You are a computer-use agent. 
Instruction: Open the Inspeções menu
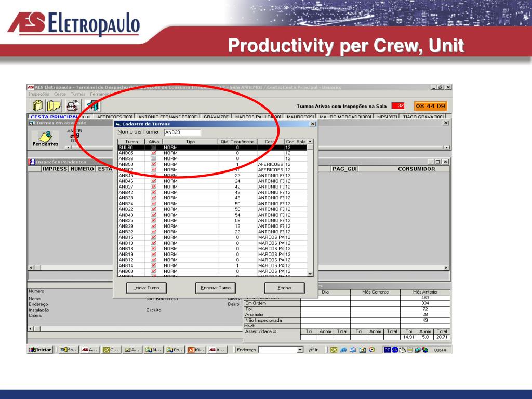[x=38, y=94]
